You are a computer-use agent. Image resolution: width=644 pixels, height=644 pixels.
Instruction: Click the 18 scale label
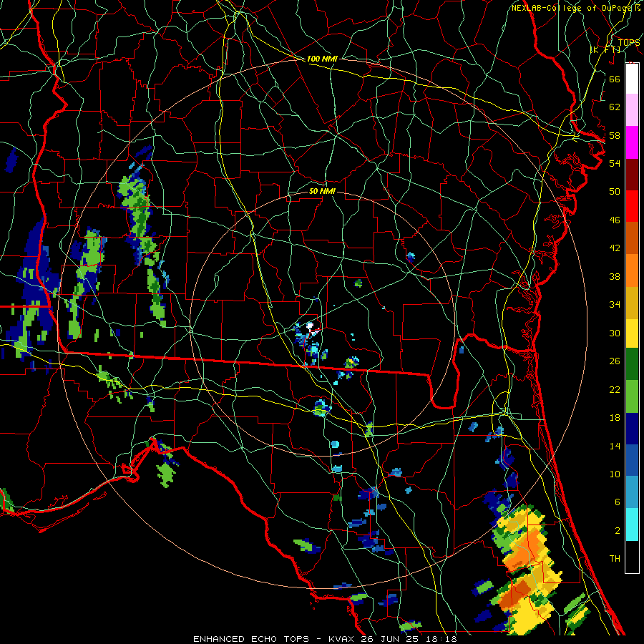[x=615, y=418]
